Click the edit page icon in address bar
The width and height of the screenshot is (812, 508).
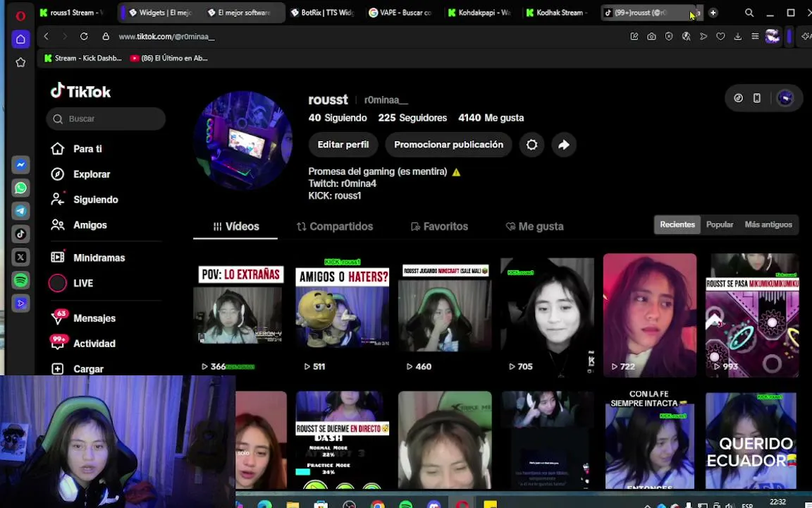pos(634,36)
